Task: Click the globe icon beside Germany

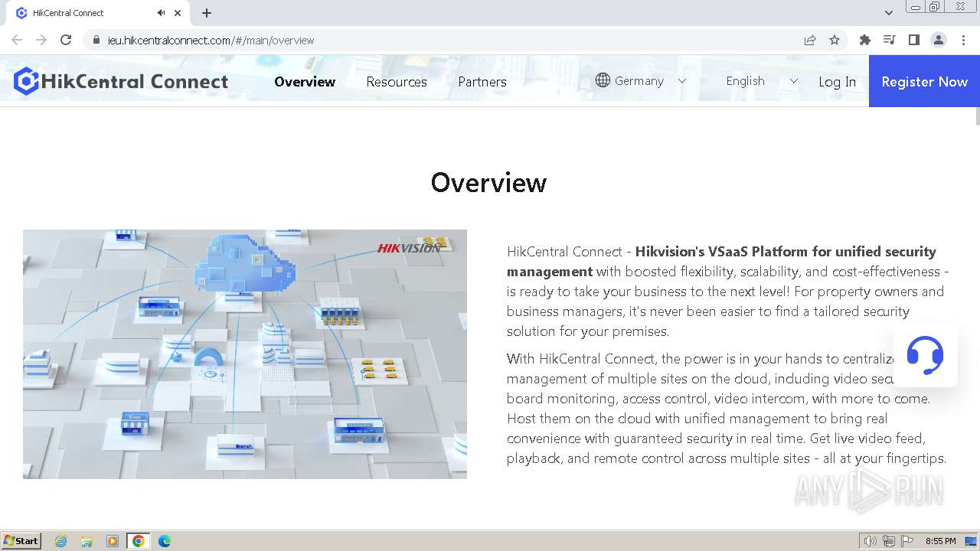Action: pyautogui.click(x=603, y=80)
